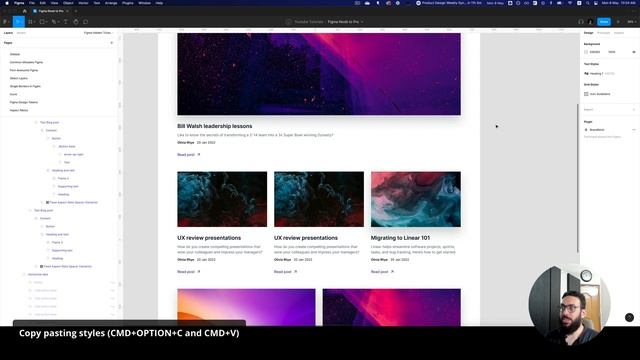
Task: Click the Present play icon
Action: point(618,22)
